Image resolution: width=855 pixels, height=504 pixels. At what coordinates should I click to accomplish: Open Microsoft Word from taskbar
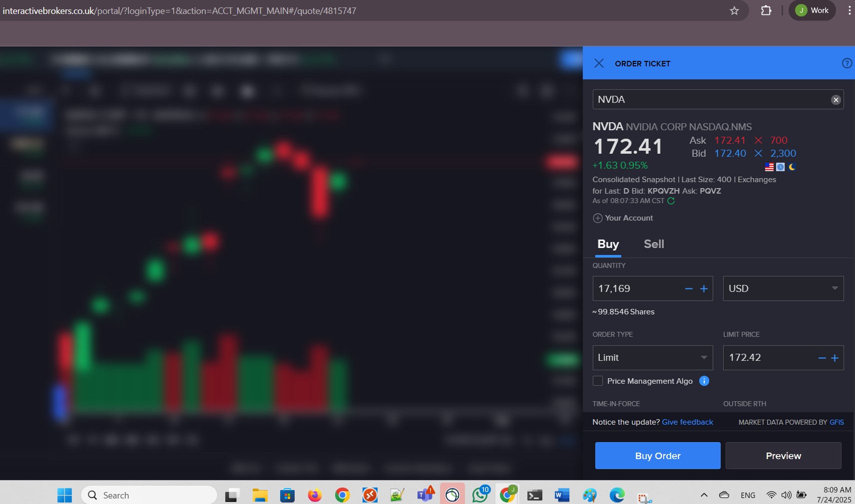tap(562, 495)
